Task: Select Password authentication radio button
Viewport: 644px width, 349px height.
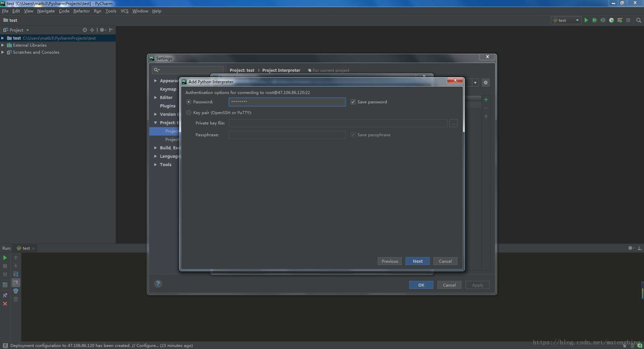Action: pyautogui.click(x=189, y=102)
